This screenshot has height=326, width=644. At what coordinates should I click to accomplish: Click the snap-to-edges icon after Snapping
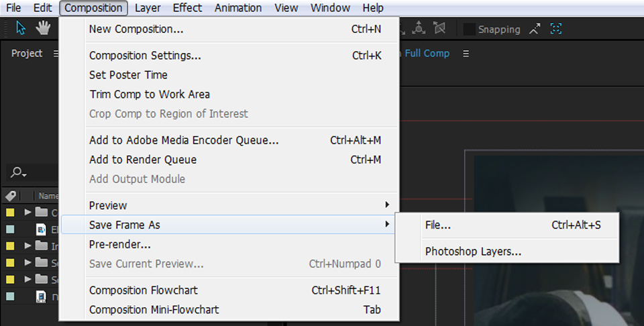535,29
